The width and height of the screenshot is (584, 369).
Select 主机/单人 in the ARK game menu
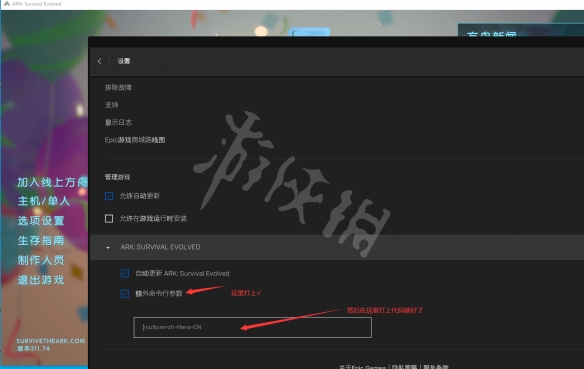44,201
